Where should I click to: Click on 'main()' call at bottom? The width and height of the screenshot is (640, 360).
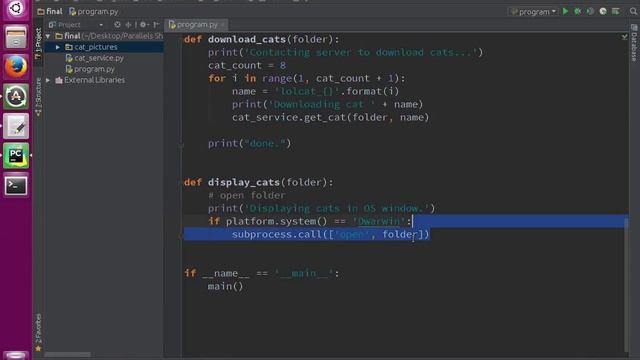(x=225, y=286)
